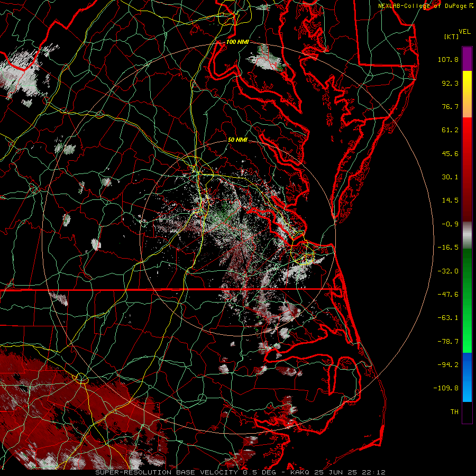
Task: Click the 100 NMI range ring label
Action: pos(237,42)
